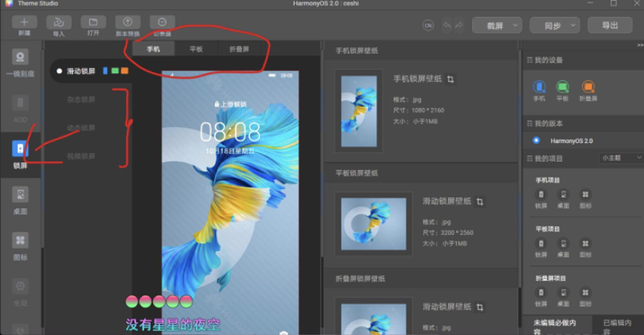This screenshot has width=644, height=335.
Task: Click the 新建 (New) toolbar icon
Action: point(24,23)
